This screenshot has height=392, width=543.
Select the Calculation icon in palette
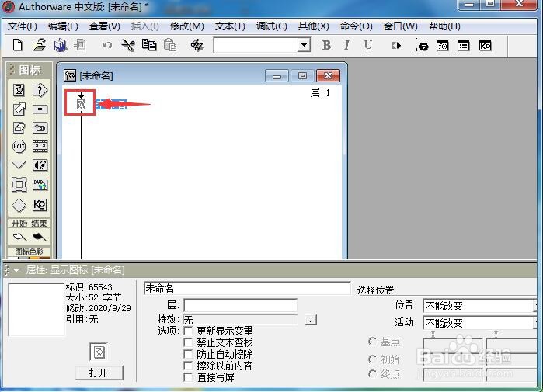tap(40, 109)
